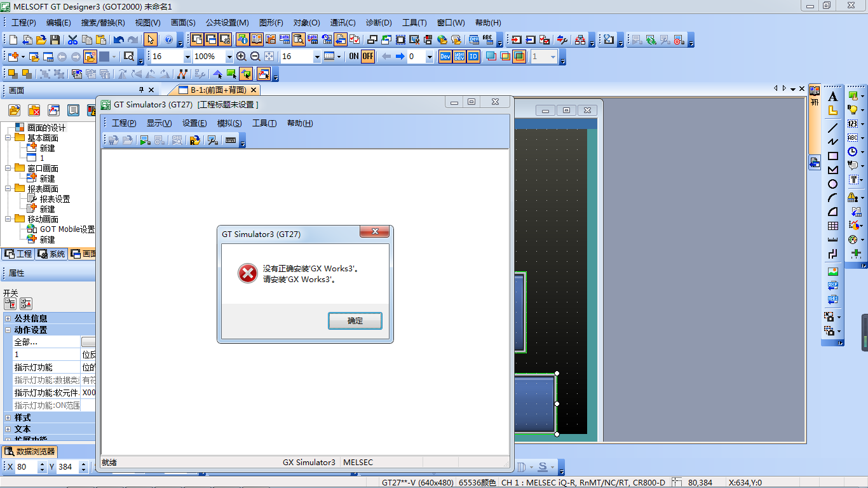Collapse the 窗口画面 tree folder

click(x=8, y=168)
